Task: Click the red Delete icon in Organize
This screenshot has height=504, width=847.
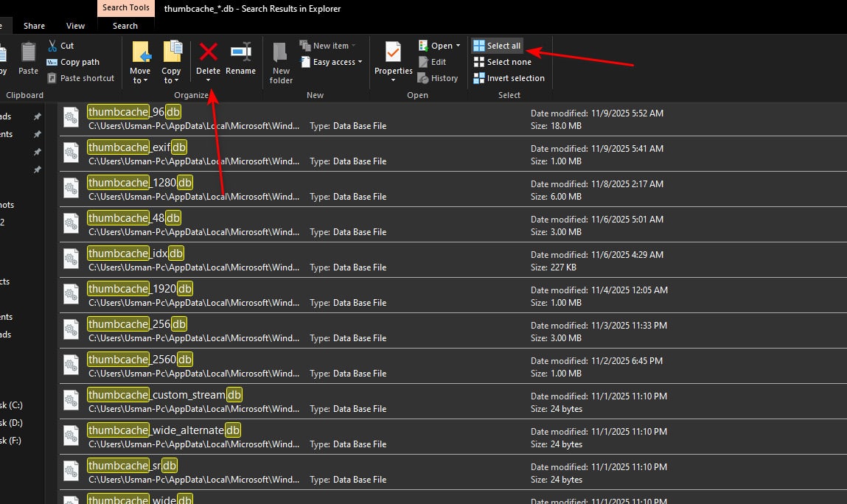Action: [x=208, y=52]
